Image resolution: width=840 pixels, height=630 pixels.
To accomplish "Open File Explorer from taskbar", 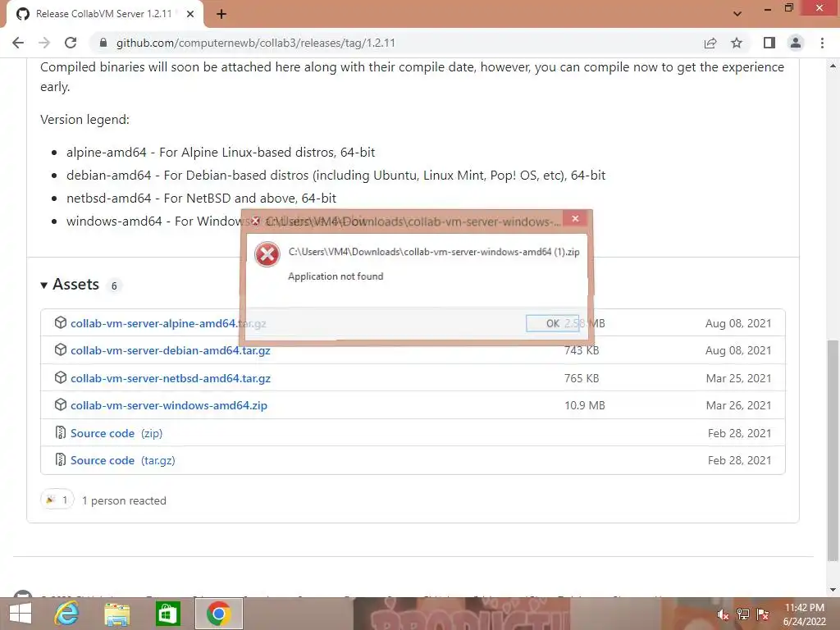I will tap(116, 614).
